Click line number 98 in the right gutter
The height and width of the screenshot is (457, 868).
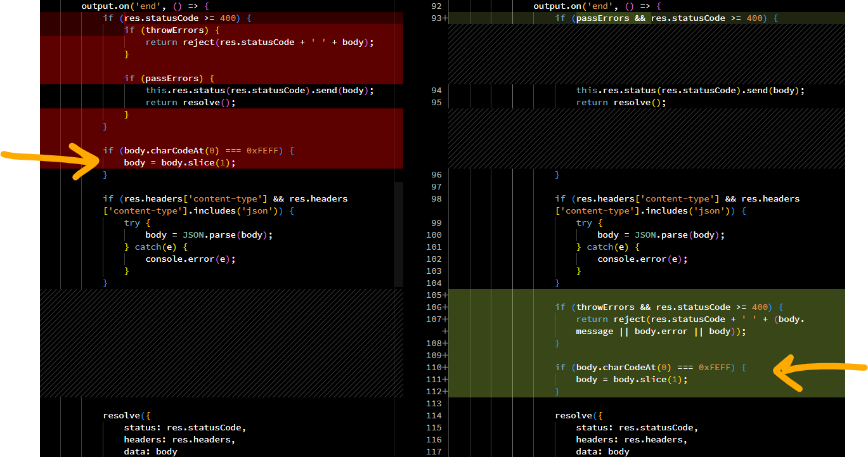click(x=435, y=199)
